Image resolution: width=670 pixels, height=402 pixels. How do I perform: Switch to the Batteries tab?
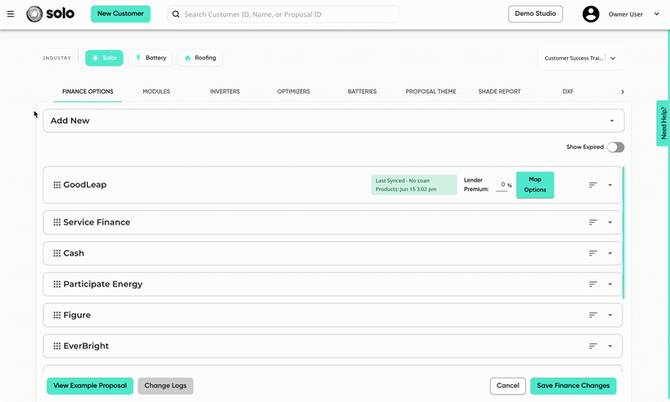tap(362, 91)
